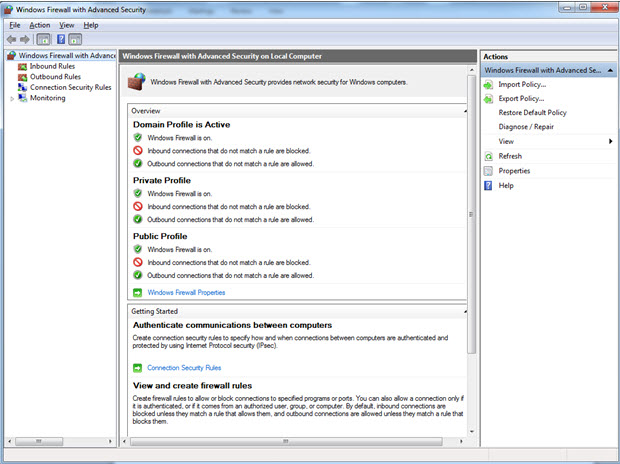Click Export Policy... action
The height and width of the screenshot is (464, 620).
click(x=521, y=98)
